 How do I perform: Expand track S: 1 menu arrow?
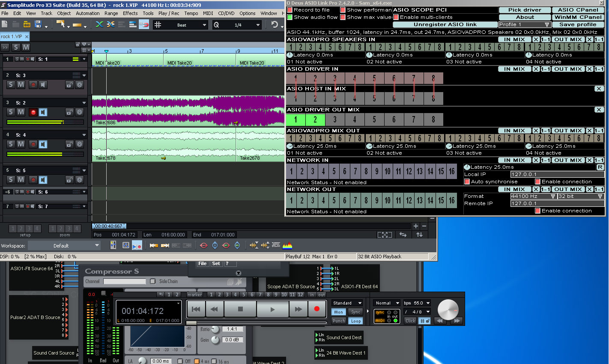pyautogui.click(x=84, y=59)
